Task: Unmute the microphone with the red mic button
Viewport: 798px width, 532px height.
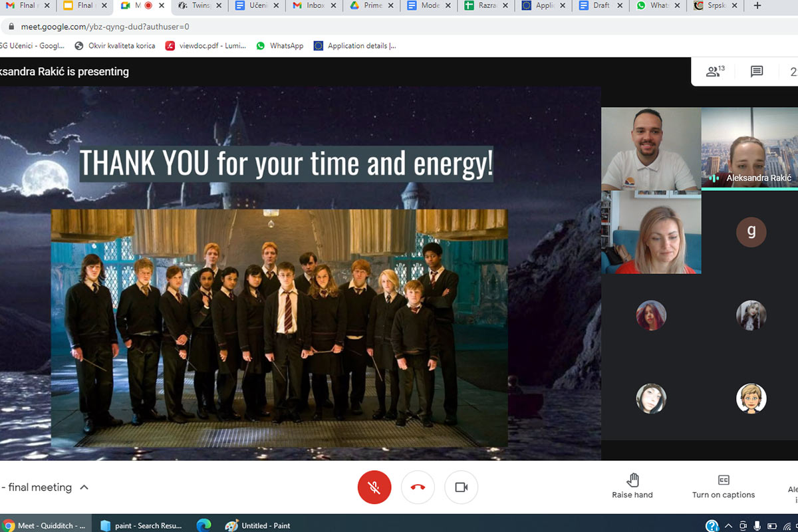Action: [x=374, y=487]
